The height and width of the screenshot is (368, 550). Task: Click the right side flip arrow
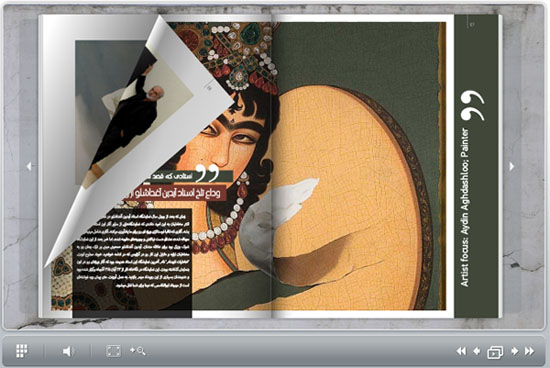[x=512, y=166]
